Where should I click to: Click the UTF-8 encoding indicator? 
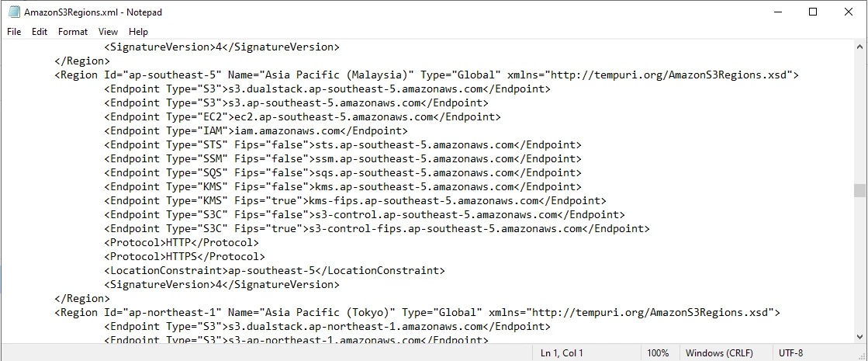pyautogui.click(x=792, y=353)
